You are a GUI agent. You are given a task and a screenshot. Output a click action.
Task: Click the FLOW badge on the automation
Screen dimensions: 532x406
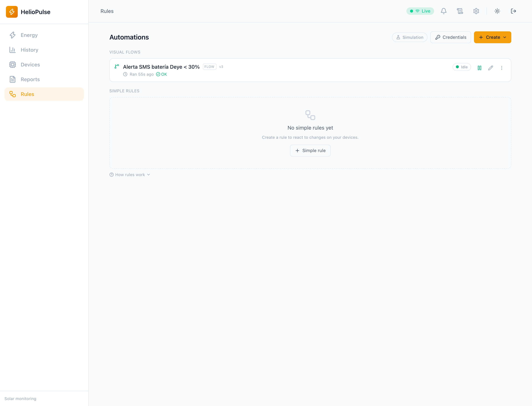tap(209, 67)
